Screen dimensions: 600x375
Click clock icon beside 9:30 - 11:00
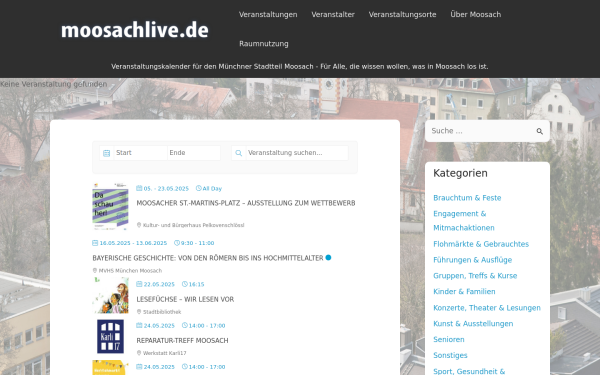coord(177,243)
